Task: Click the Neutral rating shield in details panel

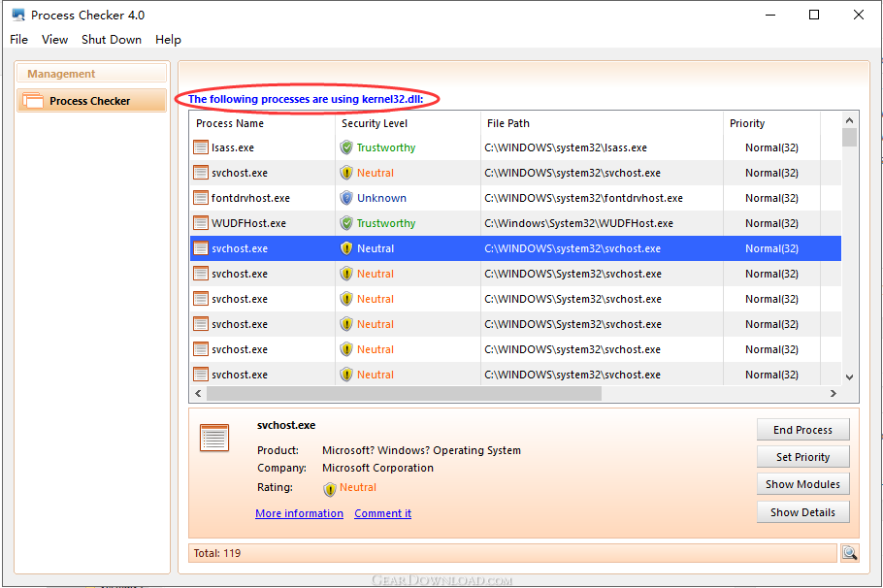Action: pos(330,489)
